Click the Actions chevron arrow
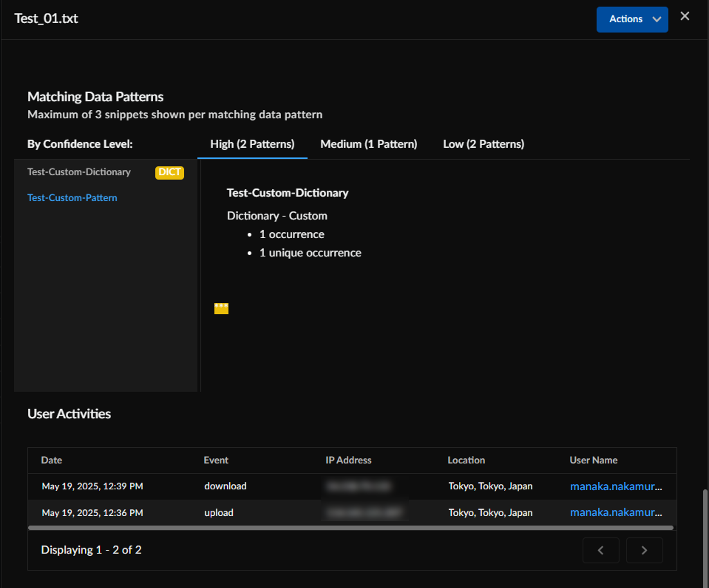Viewport: 709px width, 588px height. [657, 19]
